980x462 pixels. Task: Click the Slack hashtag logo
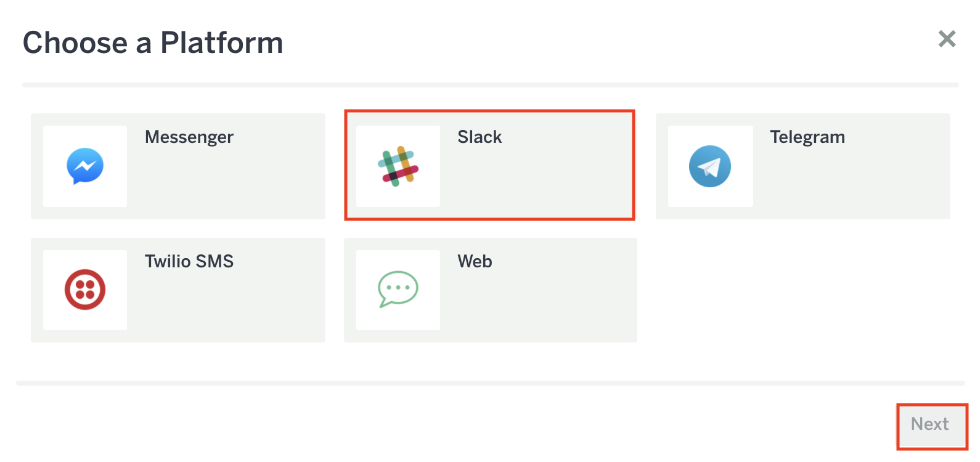click(398, 166)
